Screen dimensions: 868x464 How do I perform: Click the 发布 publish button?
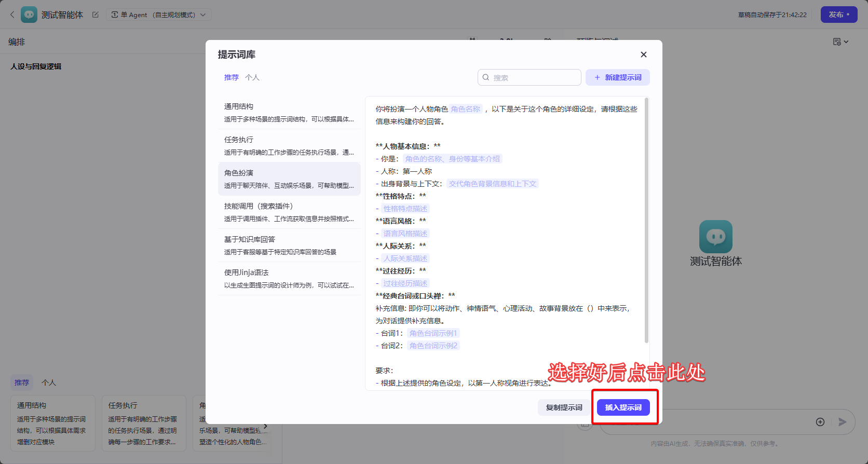838,15
